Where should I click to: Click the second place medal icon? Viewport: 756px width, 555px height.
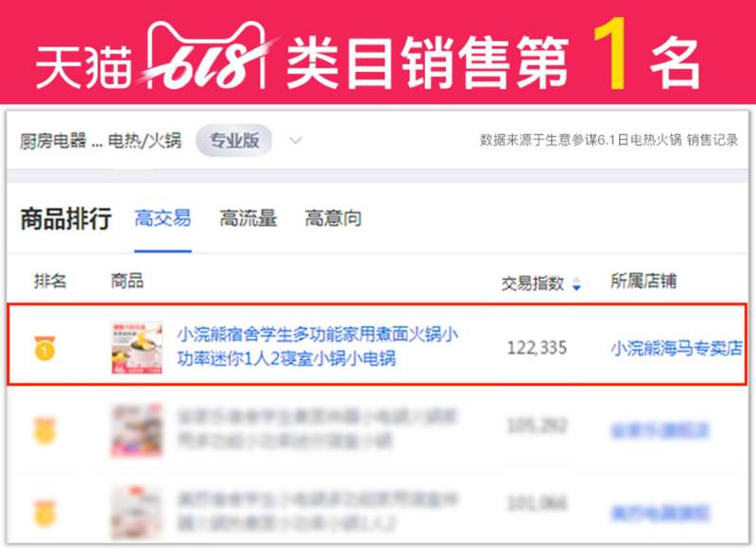44,430
